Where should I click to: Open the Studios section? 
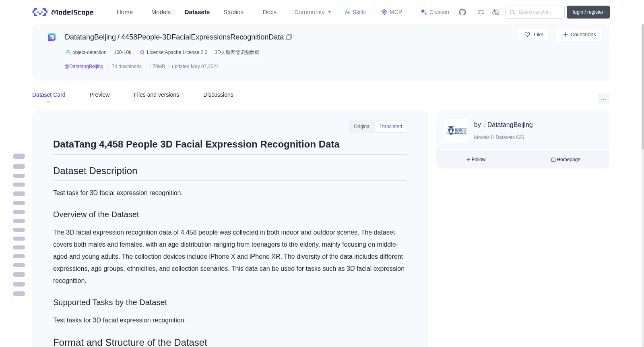point(233,12)
